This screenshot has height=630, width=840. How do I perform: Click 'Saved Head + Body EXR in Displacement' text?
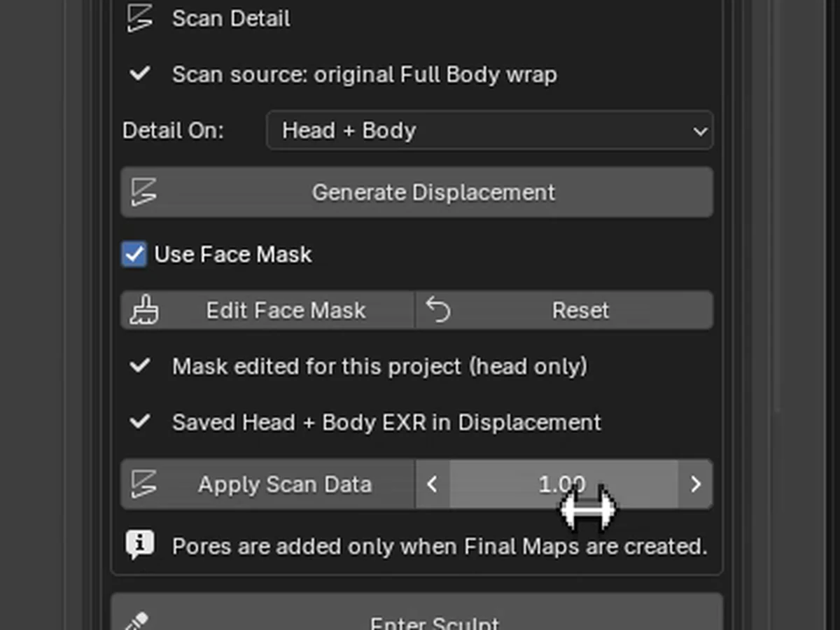coord(386,422)
